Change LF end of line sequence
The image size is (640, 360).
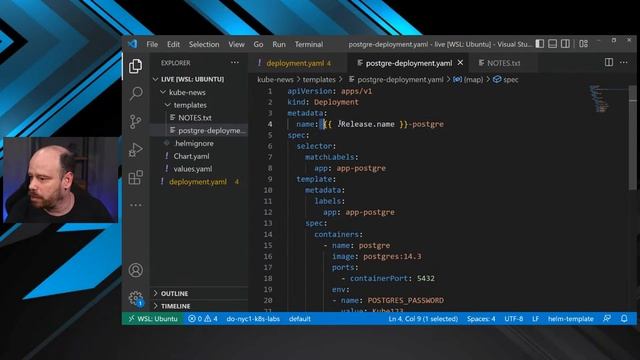535,319
